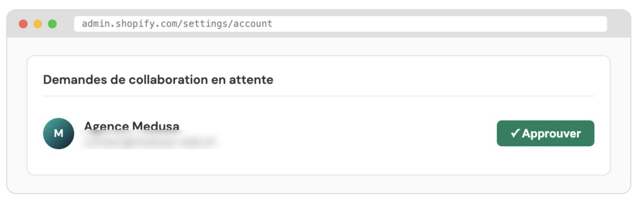
Task: Minimize the window using the yellow dot
Action: click(x=38, y=24)
